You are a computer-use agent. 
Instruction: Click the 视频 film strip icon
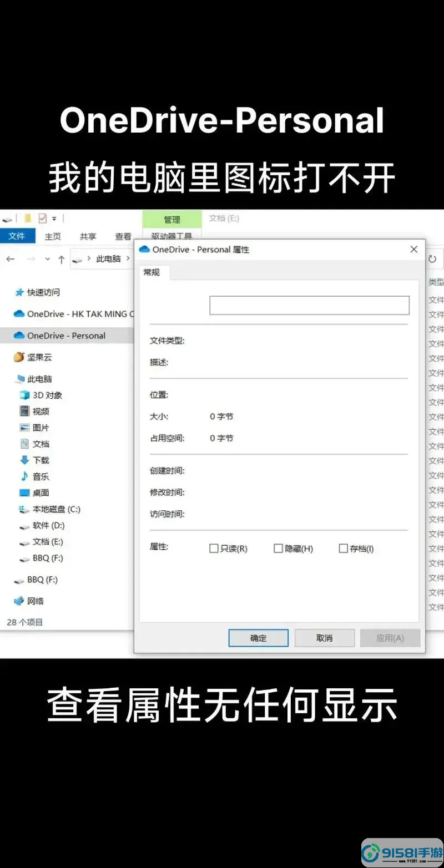point(24,411)
